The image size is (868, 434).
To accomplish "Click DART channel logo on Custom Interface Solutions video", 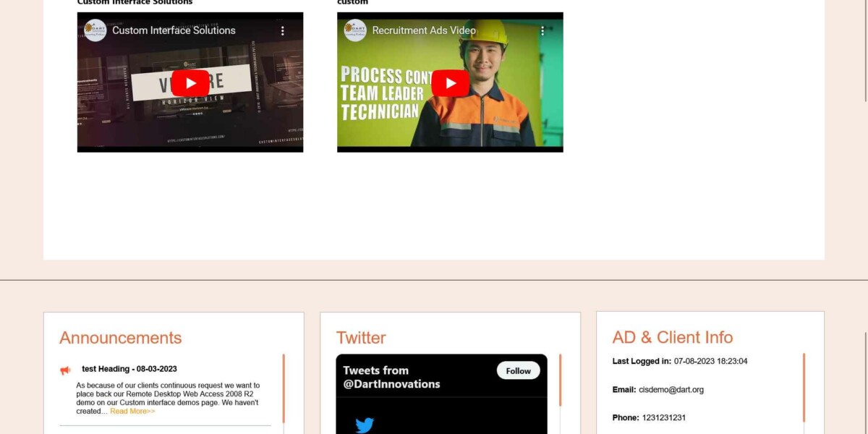I will pos(95,30).
